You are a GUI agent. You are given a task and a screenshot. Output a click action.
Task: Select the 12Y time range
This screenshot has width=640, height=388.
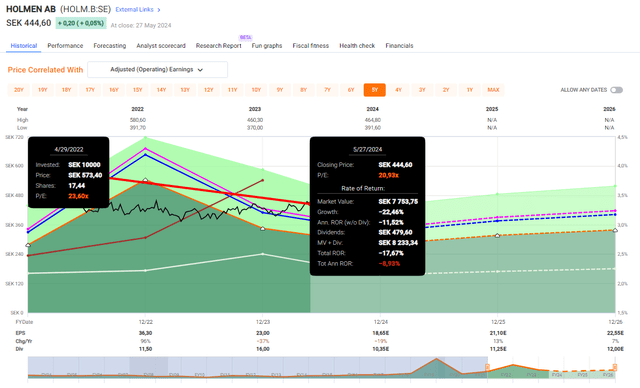click(x=209, y=90)
